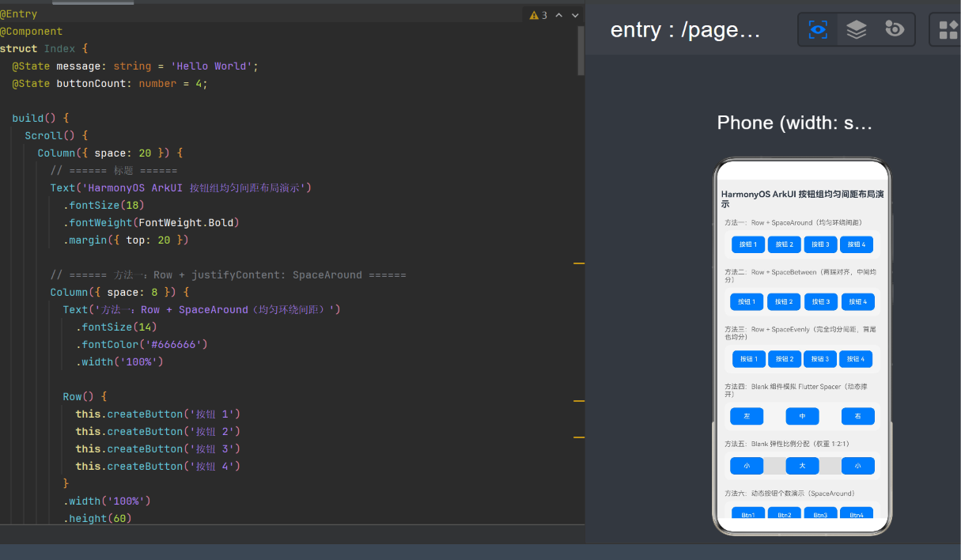Click 按钮 4 in the 方法二 SpaceBetween row

click(858, 301)
